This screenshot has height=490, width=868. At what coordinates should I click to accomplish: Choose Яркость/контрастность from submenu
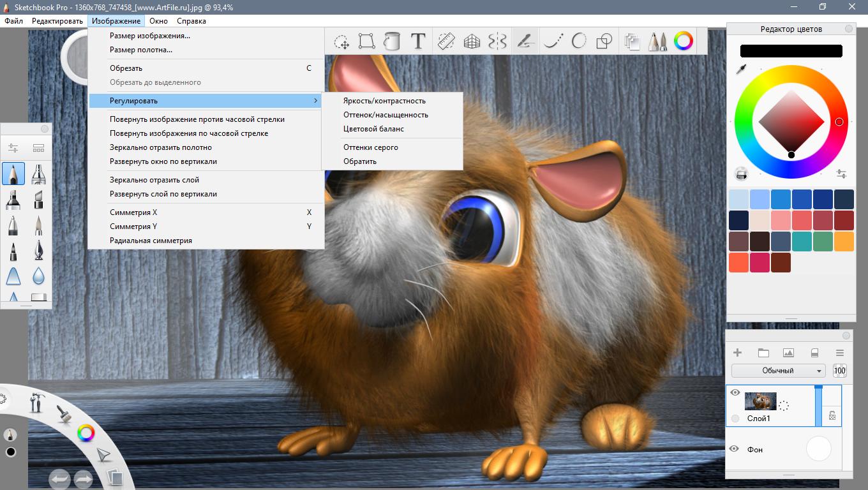[384, 101]
